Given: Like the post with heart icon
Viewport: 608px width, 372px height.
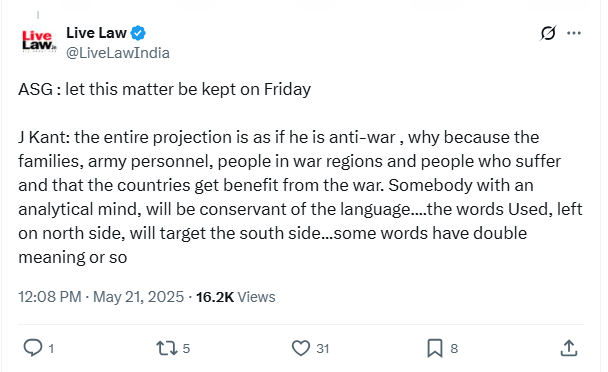Looking at the screenshot, I should pos(301,348).
